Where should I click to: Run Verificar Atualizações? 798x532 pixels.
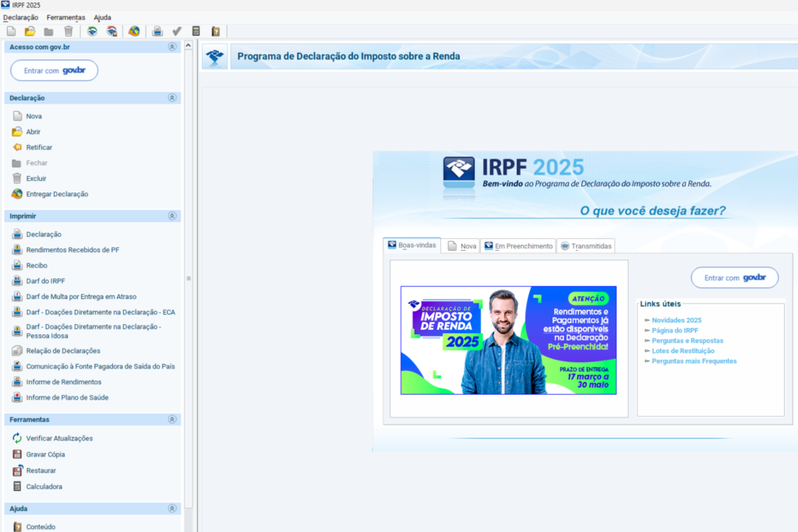[59, 439]
